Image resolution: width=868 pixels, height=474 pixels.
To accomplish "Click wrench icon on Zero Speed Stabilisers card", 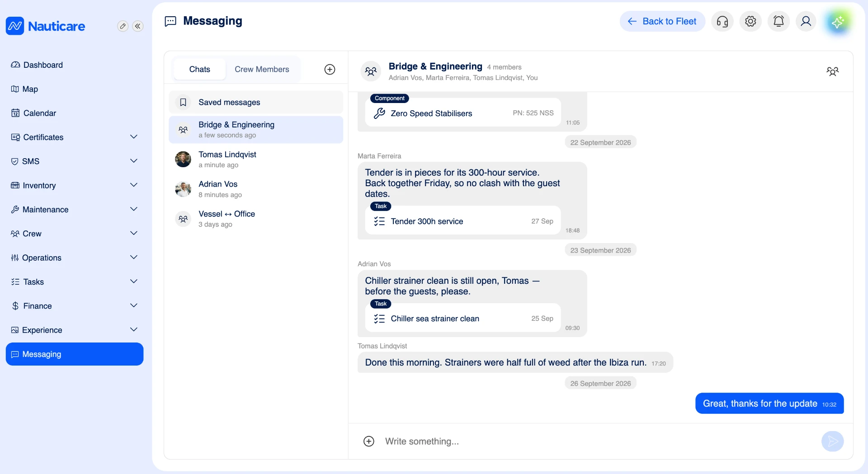I will (x=379, y=113).
